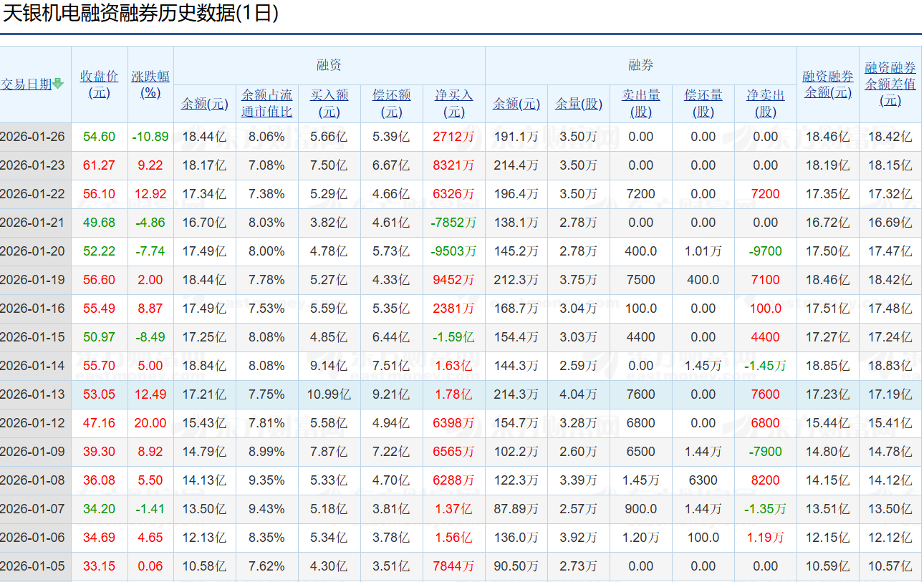
Task: Click the 涨跌幅(%) column header link
Action: point(150,84)
